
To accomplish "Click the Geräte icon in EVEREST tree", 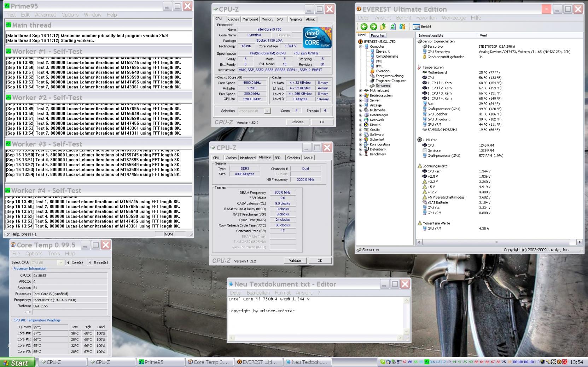I will [x=366, y=130].
